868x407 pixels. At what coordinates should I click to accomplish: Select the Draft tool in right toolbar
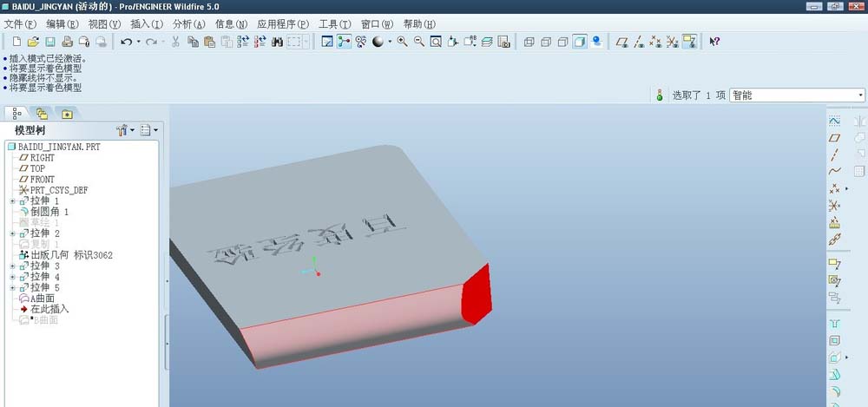pyautogui.click(x=834, y=375)
